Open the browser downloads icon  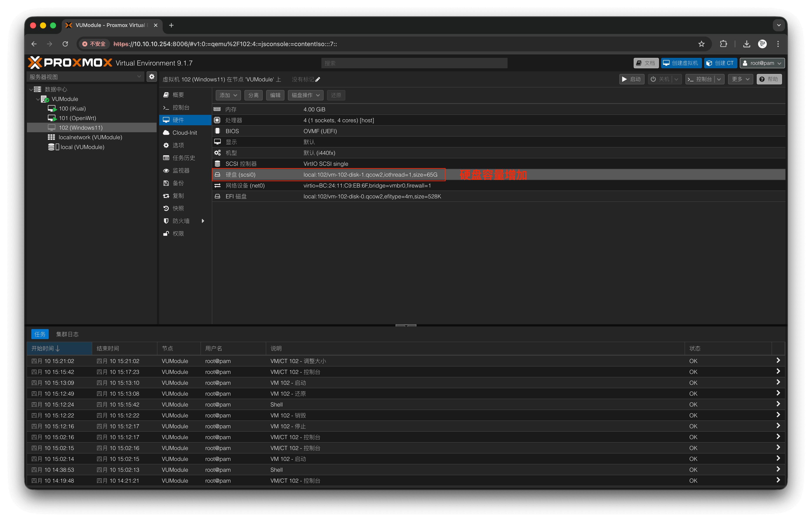[746, 44]
